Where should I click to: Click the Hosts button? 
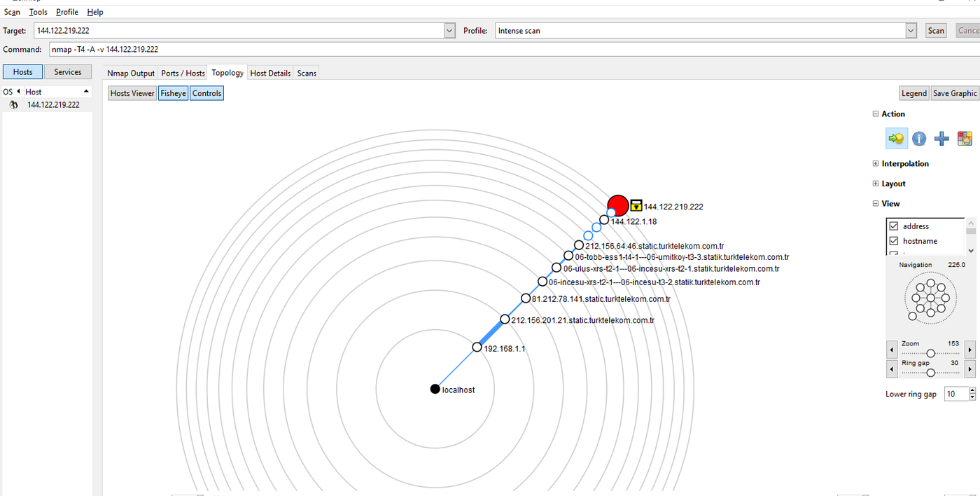[x=23, y=72]
